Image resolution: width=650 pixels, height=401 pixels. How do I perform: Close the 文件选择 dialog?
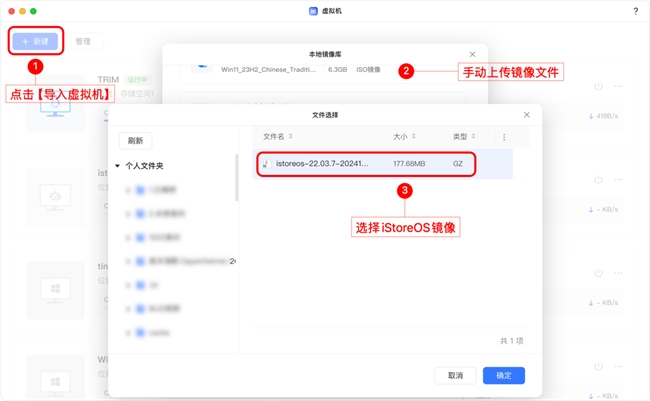click(x=527, y=115)
